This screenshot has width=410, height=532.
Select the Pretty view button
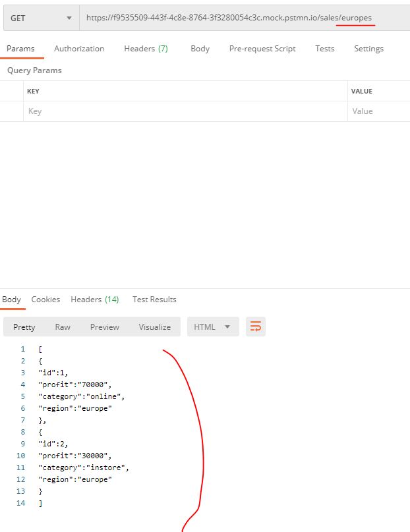tap(24, 327)
